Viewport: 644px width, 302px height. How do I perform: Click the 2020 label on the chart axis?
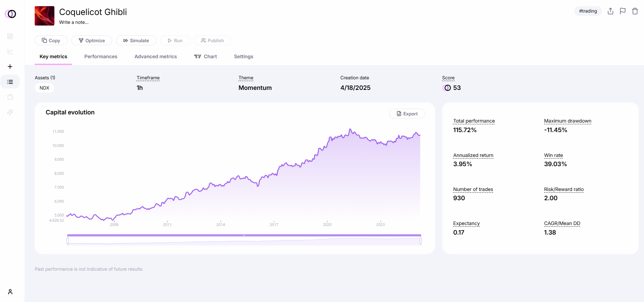327,225
